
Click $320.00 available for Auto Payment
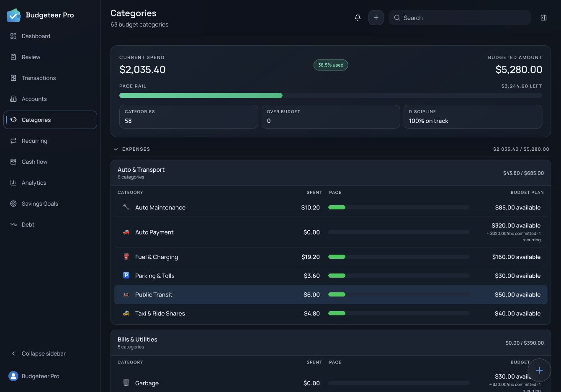coord(516,225)
